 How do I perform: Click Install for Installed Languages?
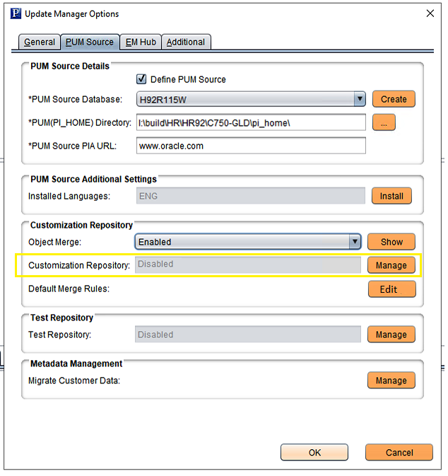click(391, 196)
